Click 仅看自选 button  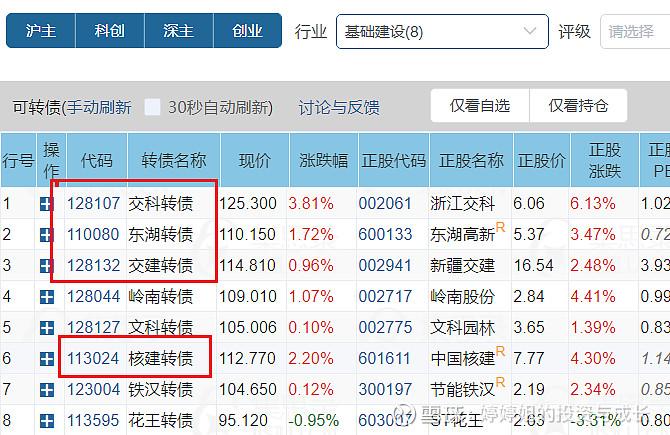tap(480, 106)
